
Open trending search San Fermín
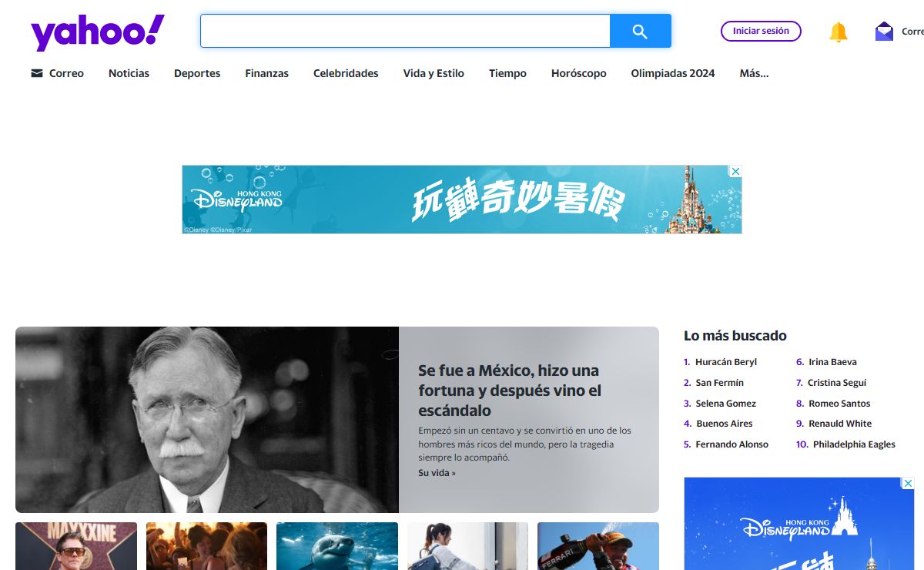[x=719, y=383]
